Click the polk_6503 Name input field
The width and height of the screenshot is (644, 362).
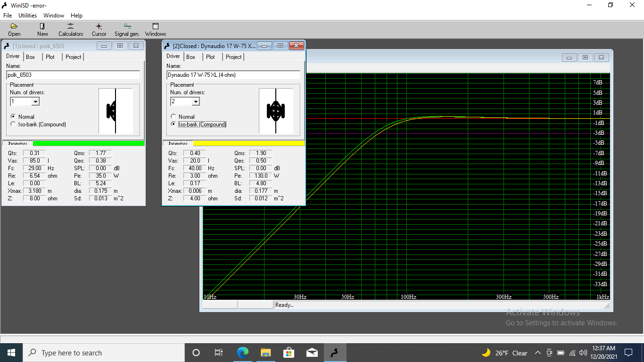pos(73,75)
